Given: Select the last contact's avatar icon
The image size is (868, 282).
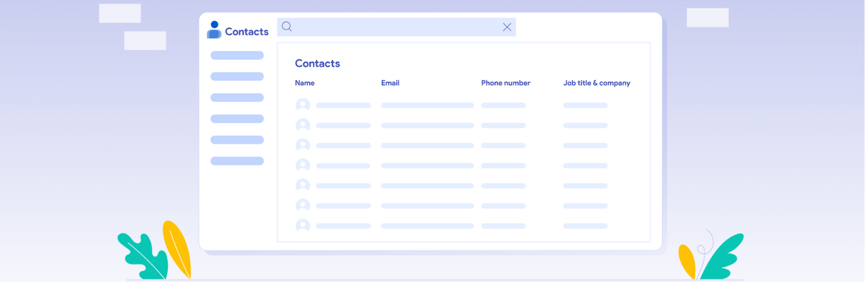Looking at the screenshot, I should point(303,226).
